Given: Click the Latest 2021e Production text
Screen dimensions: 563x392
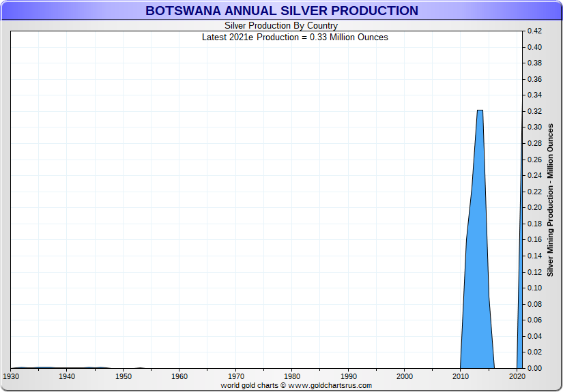Looking at the screenshot, I should point(295,37).
